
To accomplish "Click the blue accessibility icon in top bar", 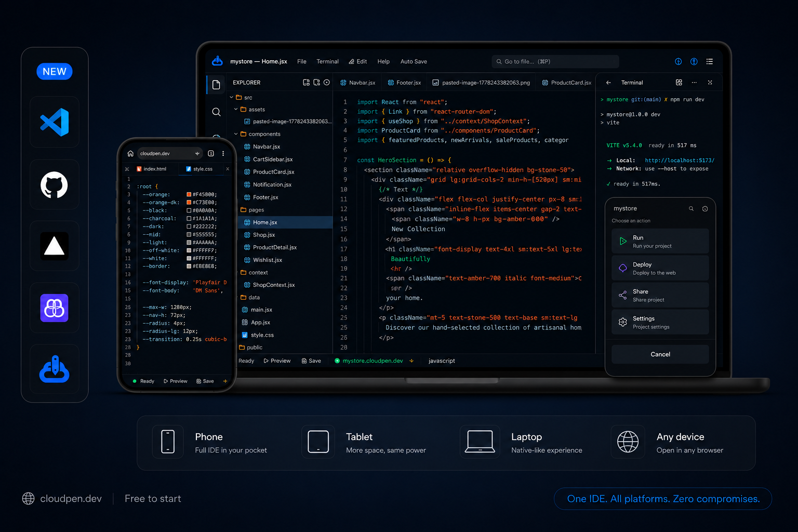I will click(x=679, y=61).
